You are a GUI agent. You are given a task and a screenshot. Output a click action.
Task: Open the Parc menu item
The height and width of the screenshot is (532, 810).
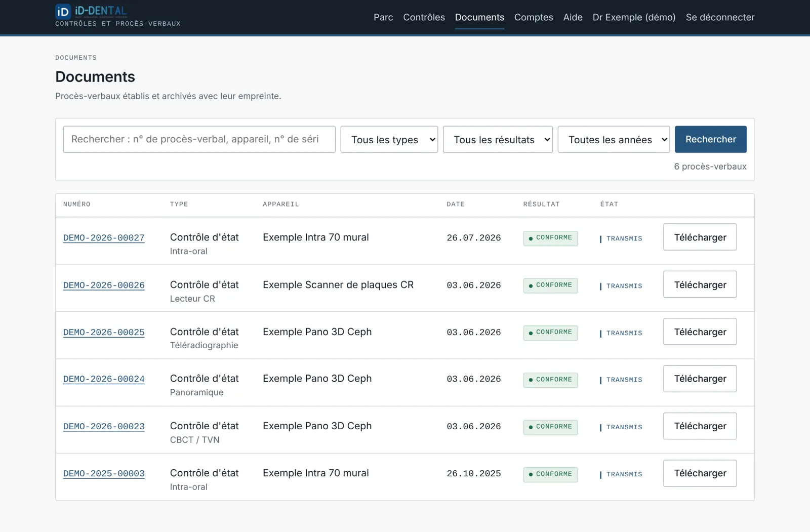383,17
